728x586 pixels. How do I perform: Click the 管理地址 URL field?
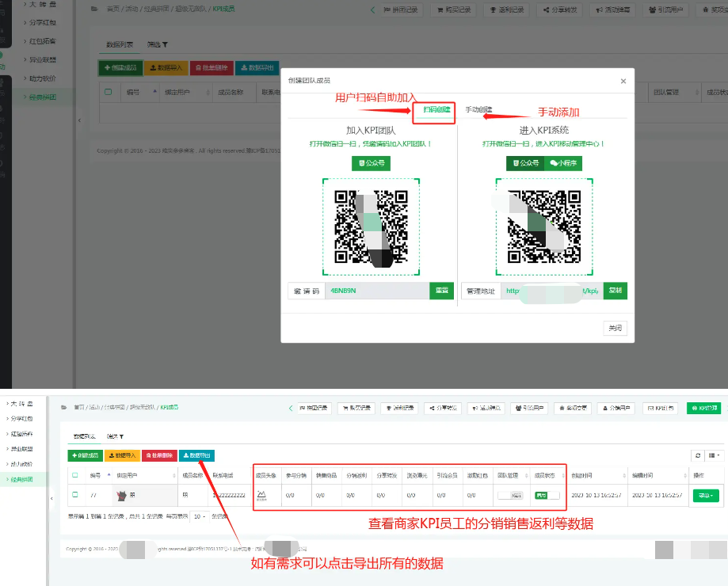(552, 291)
